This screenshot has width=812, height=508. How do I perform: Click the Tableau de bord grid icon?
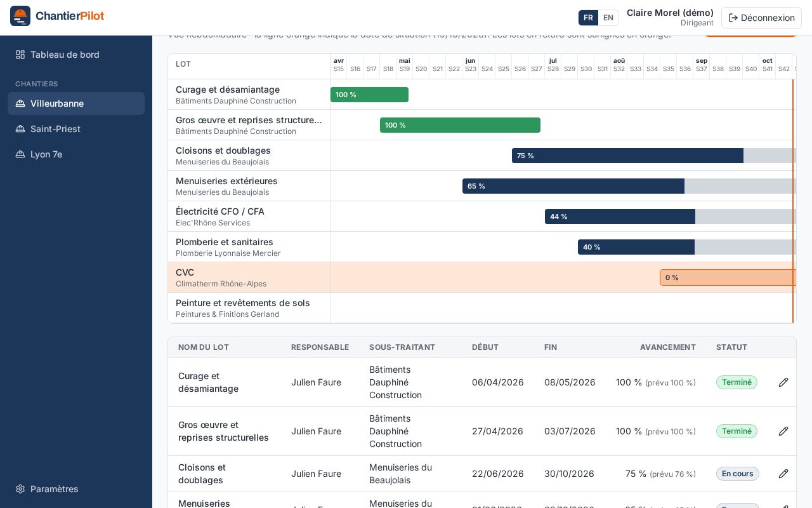click(x=20, y=55)
